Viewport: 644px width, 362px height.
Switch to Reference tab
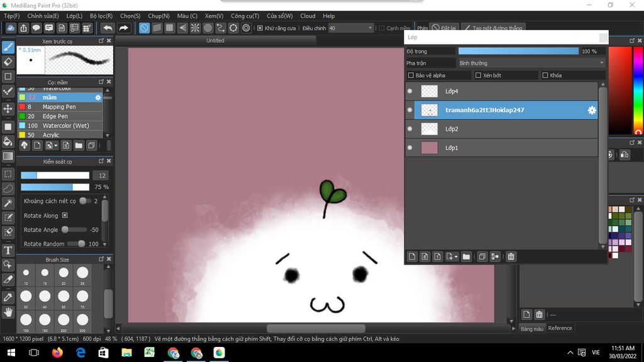[560, 328]
